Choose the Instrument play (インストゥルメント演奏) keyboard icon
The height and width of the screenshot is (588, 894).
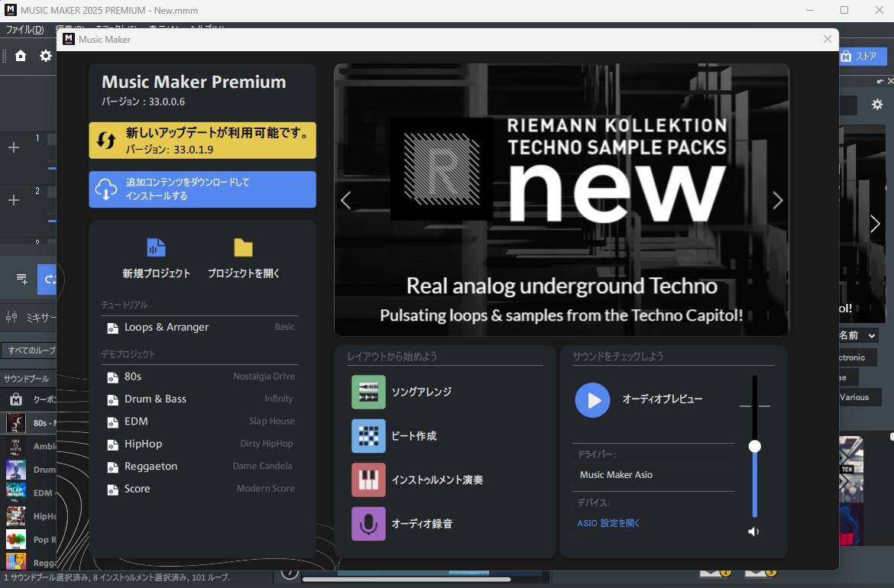368,480
